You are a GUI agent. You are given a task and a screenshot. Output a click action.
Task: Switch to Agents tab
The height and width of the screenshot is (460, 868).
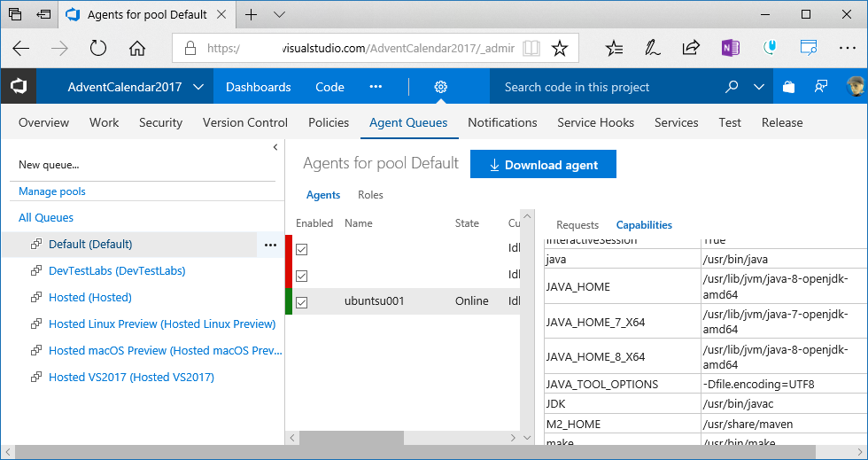click(323, 195)
